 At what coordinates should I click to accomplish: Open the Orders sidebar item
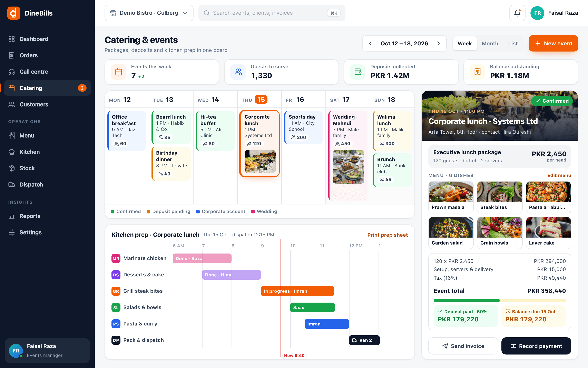(x=47, y=55)
